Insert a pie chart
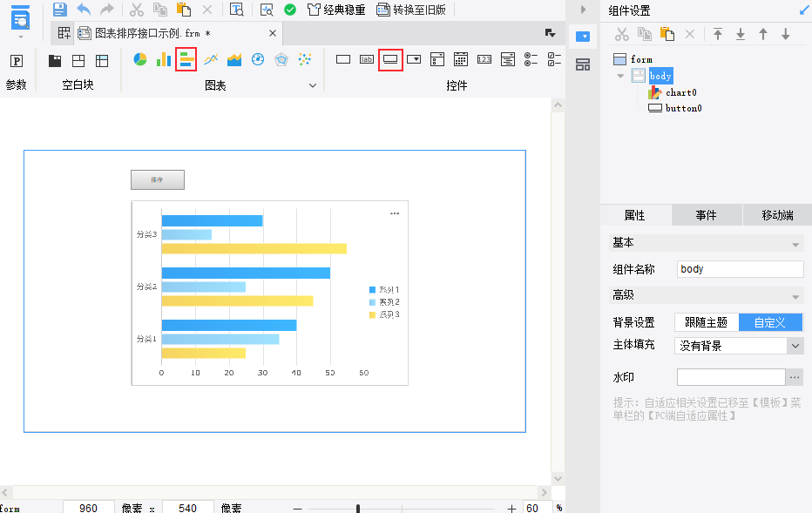 (x=140, y=59)
